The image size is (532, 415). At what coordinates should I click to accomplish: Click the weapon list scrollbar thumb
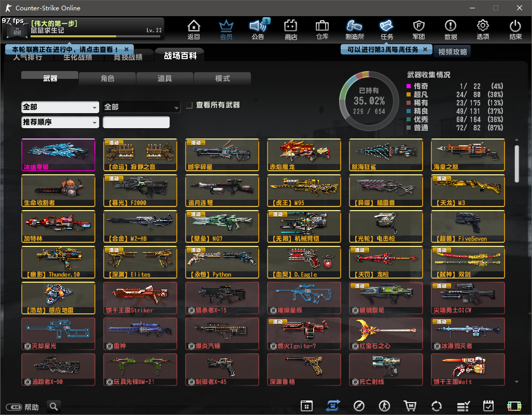click(516, 163)
